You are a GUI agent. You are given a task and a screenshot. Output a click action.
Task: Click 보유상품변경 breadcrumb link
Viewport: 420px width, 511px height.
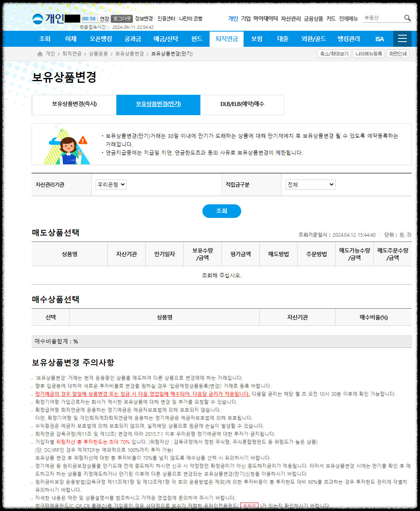(130, 54)
